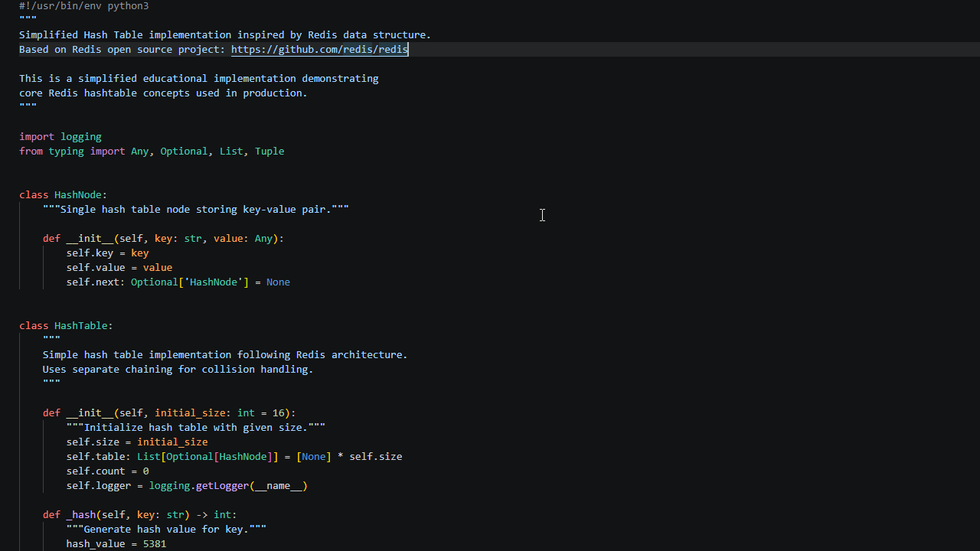The image size is (980, 551).
Task: Click "Tuple" in the typing import line
Action: coord(269,152)
